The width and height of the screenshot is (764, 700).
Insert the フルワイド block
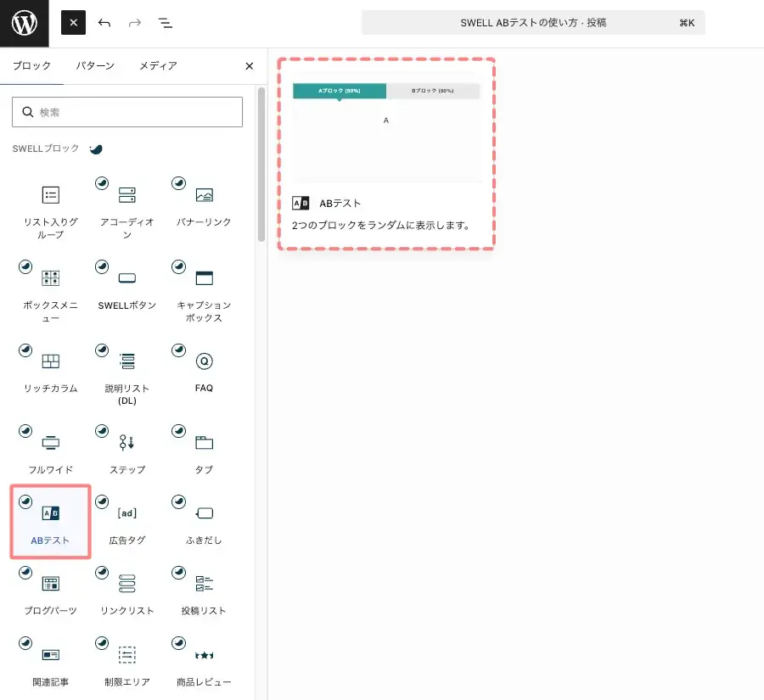click(51, 451)
